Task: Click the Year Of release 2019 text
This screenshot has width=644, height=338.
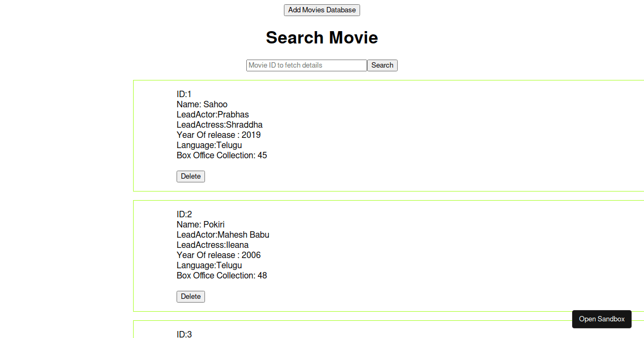Action: (x=218, y=135)
